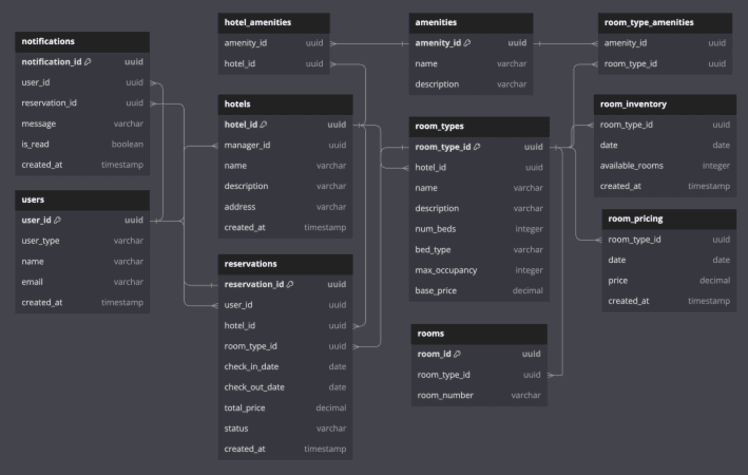Click the is_read field in notifications
Image resolution: width=748 pixels, height=475 pixels.
click(83, 144)
